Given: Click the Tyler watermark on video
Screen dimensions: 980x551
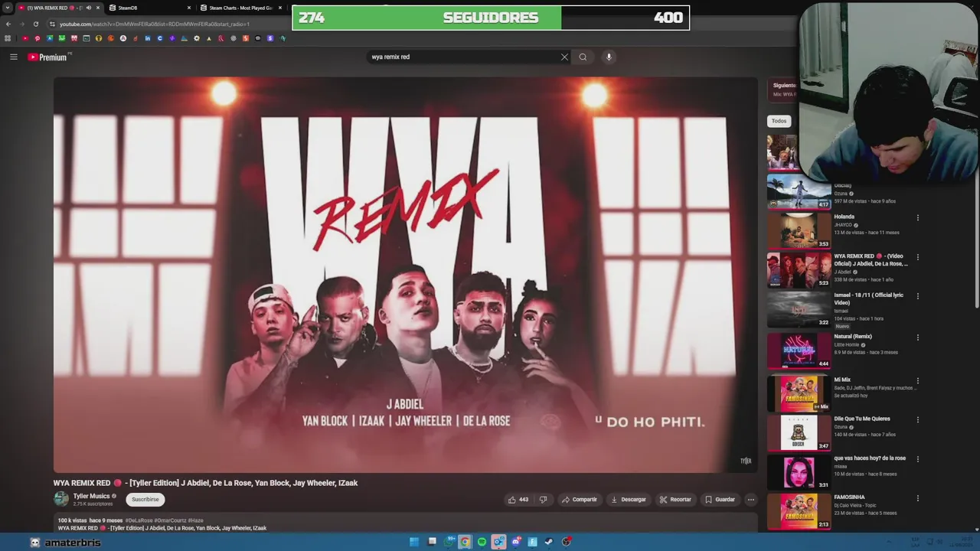Looking at the screenshot, I should [746, 461].
